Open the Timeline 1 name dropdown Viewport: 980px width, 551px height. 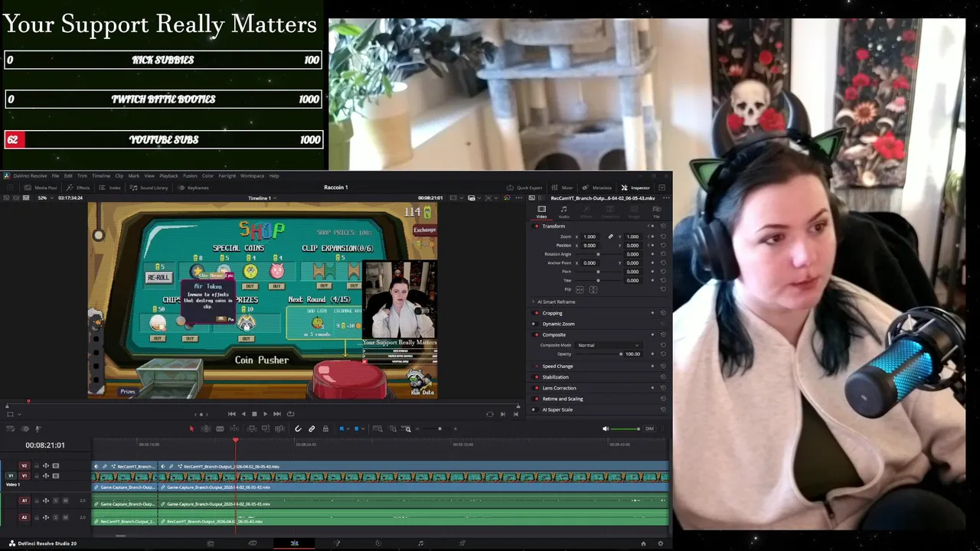[x=262, y=198]
